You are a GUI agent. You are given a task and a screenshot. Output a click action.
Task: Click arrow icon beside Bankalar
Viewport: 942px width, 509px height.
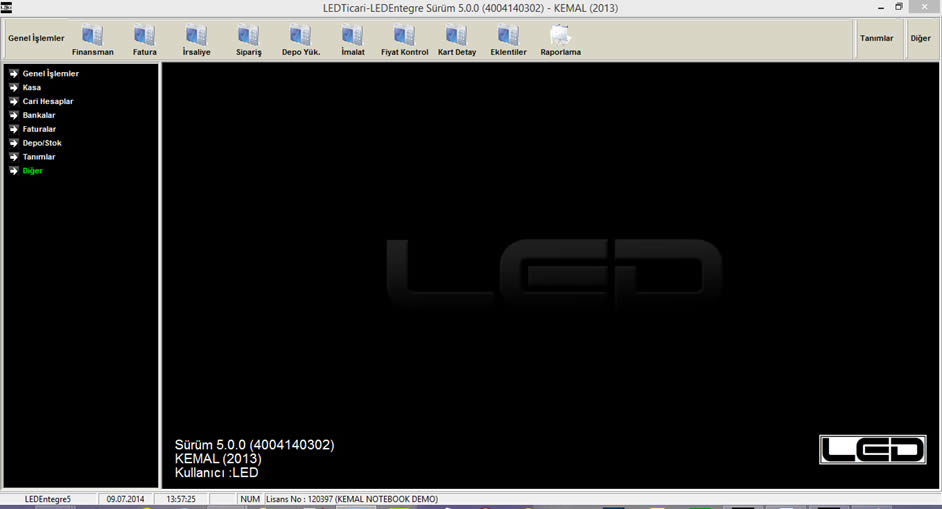(x=14, y=115)
